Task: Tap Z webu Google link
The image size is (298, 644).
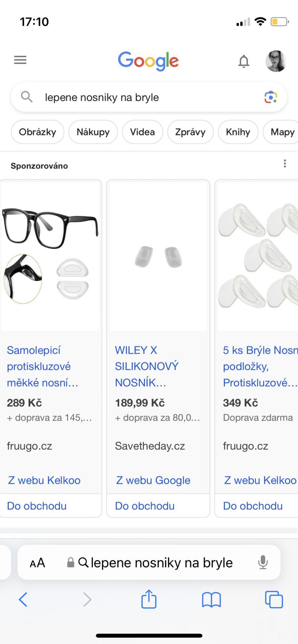Action: 153,480
